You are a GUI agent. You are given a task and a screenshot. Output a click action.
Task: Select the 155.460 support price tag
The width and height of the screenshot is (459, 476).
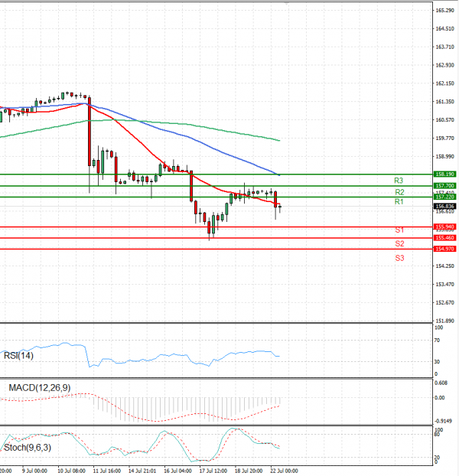tap(444, 238)
